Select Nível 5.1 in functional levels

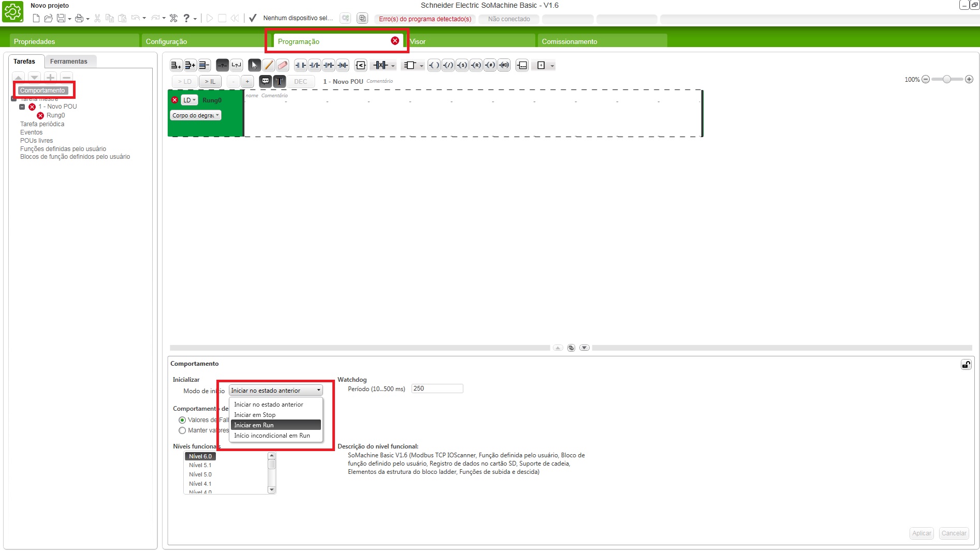tap(200, 466)
